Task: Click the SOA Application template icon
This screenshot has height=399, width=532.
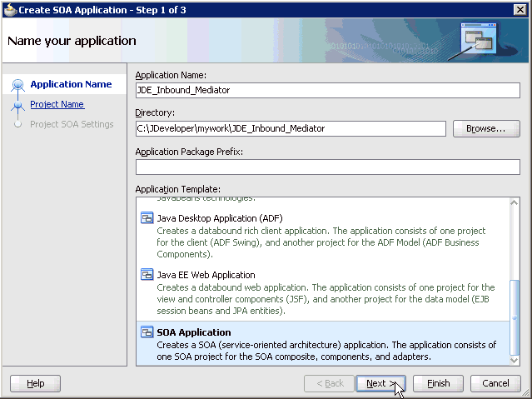Action: (147, 332)
